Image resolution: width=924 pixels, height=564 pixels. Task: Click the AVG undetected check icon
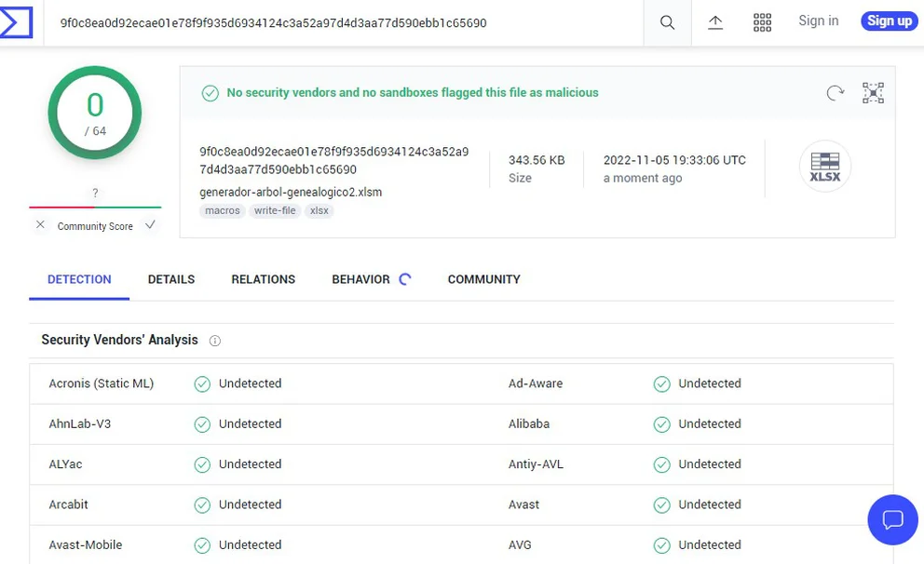tap(661, 545)
